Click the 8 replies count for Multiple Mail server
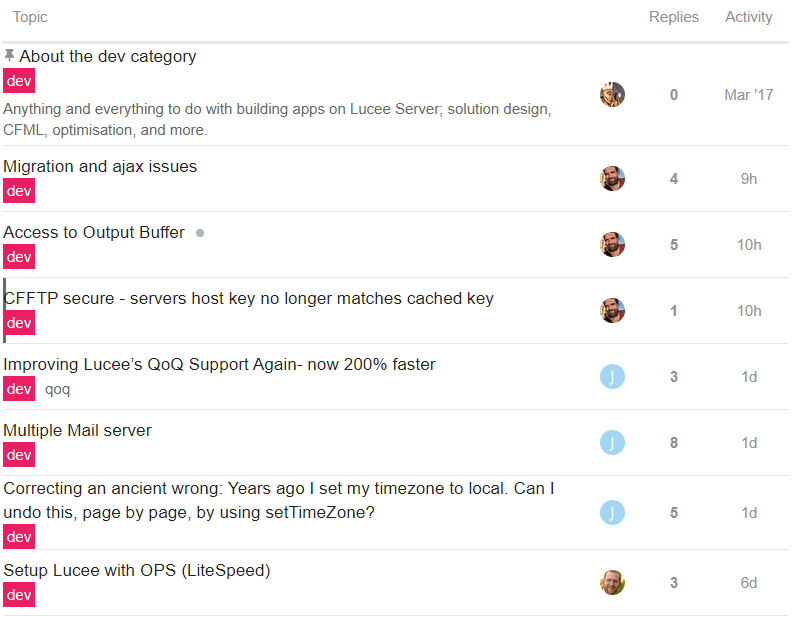This screenshot has height=619, width=793. 674,443
